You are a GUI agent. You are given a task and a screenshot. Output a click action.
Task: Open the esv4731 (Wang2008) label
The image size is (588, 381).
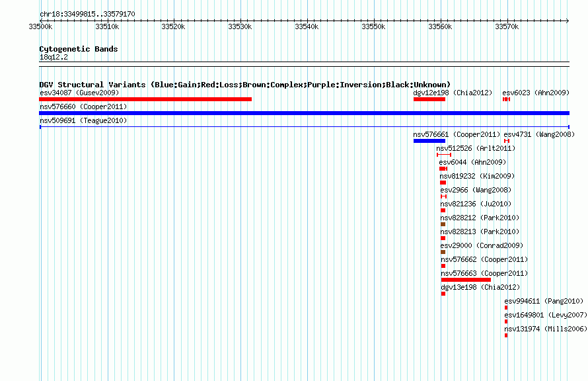point(539,134)
